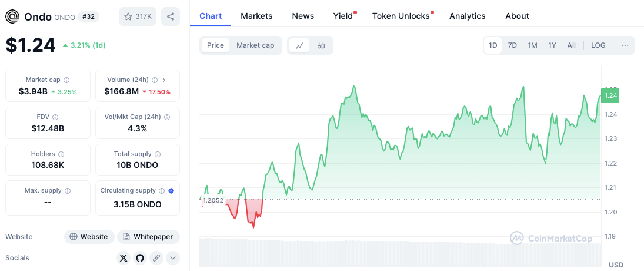The image size is (644, 271).
Task: Click the USD currency label on chart
Action: (x=616, y=265)
